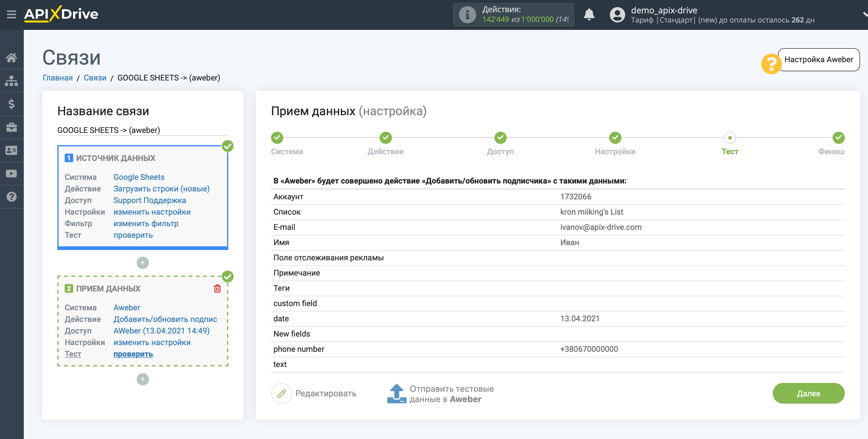This screenshot has width=868, height=439.
Task: Click phone value +380670000000
Action: [589, 349]
